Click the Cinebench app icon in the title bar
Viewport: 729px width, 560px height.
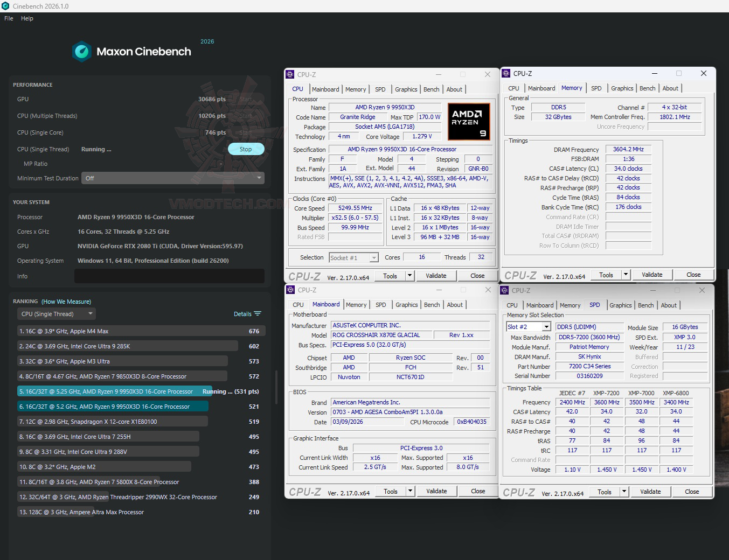pos(5,6)
